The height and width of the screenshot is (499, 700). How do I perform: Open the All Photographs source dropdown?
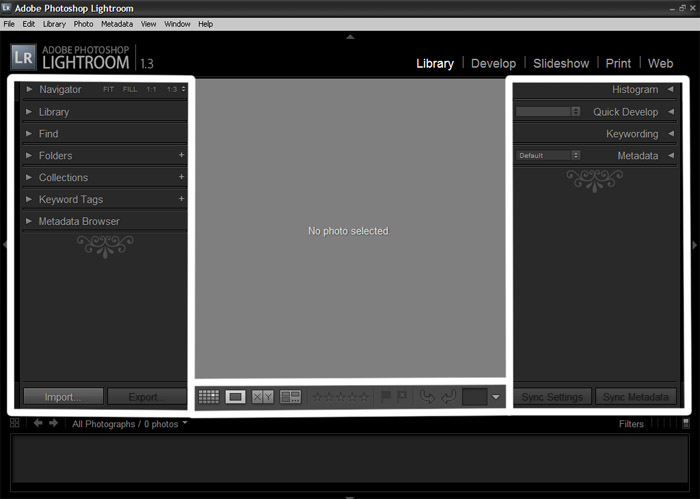click(x=130, y=424)
